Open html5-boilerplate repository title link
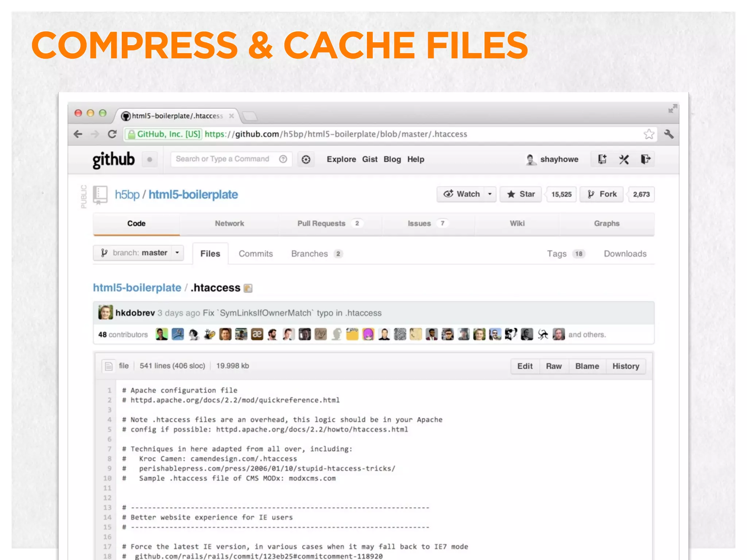 pos(193,195)
